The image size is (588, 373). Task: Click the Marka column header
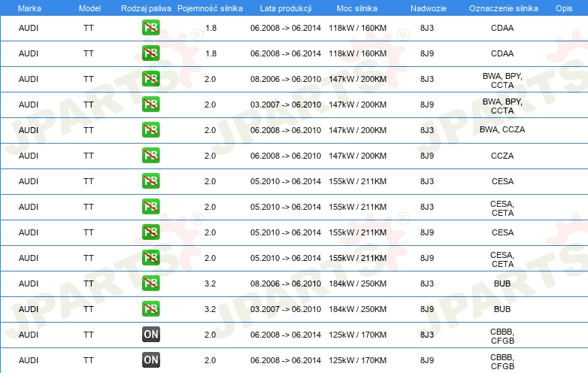pos(29,8)
